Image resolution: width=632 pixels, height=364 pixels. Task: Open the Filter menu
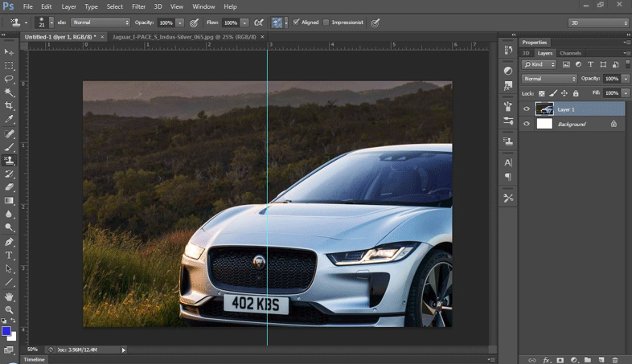tap(139, 6)
